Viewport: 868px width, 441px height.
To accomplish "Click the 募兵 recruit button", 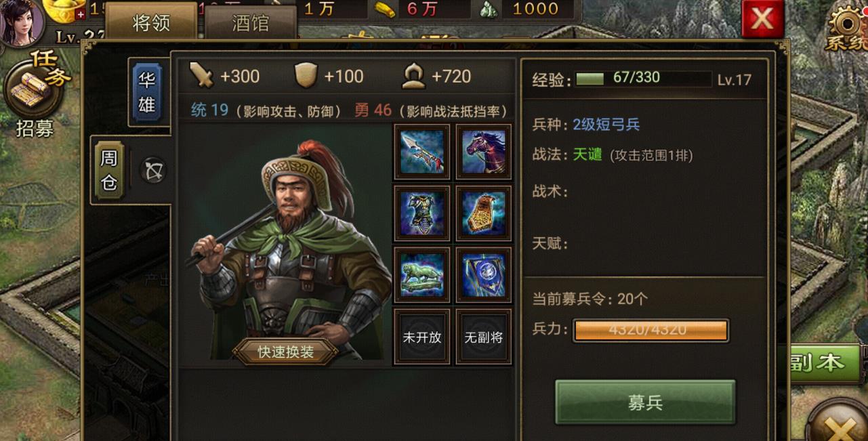I will [645, 402].
